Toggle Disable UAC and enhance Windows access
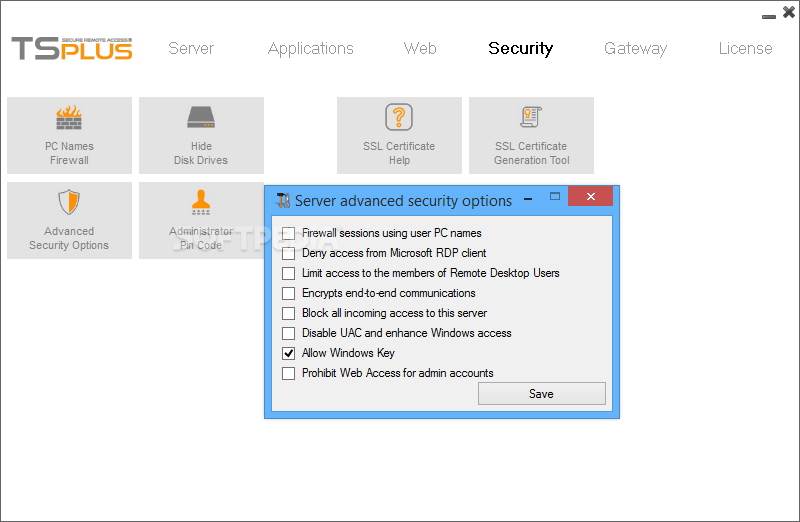Image resolution: width=800 pixels, height=522 pixels. [288, 333]
